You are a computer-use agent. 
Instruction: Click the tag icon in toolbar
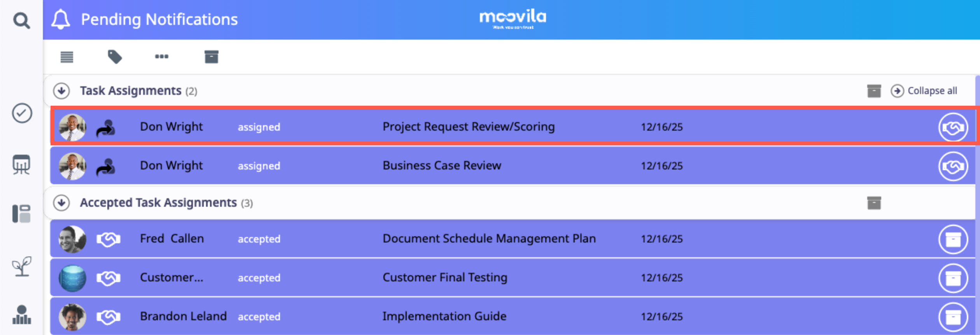(115, 57)
